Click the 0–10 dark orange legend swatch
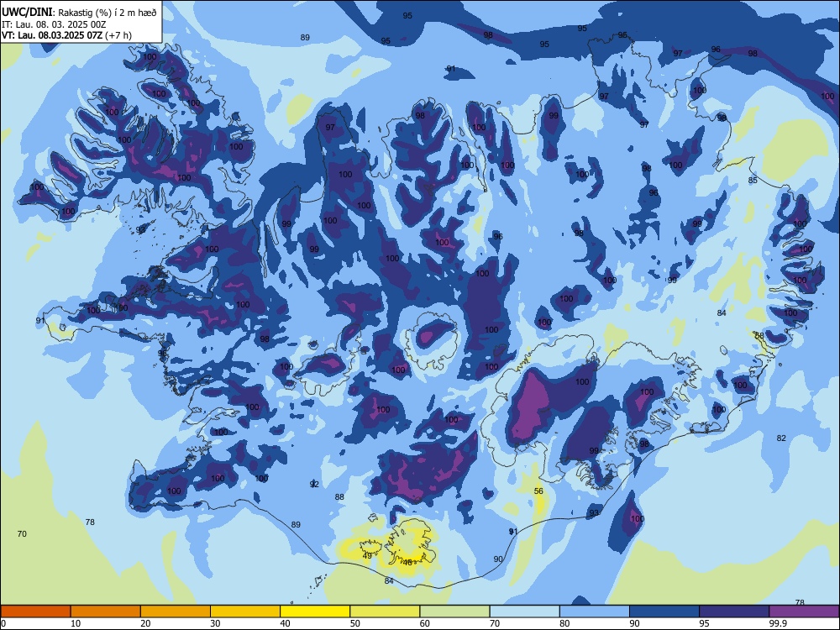This screenshot has width=840, height=630. (35, 612)
